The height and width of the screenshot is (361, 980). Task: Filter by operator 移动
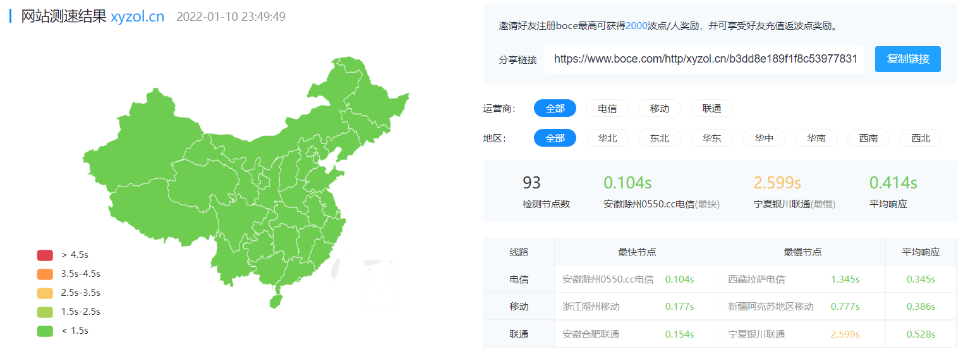click(659, 108)
